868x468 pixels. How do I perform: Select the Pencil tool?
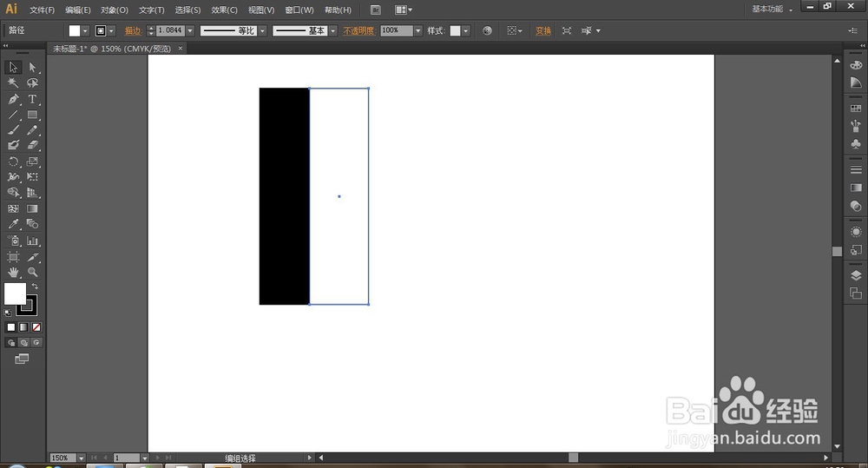coord(32,130)
